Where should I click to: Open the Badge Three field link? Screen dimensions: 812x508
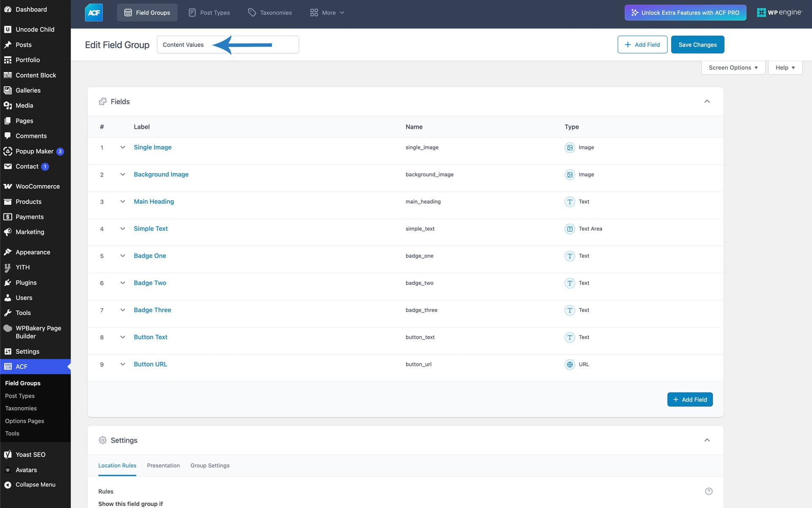(152, 310)
